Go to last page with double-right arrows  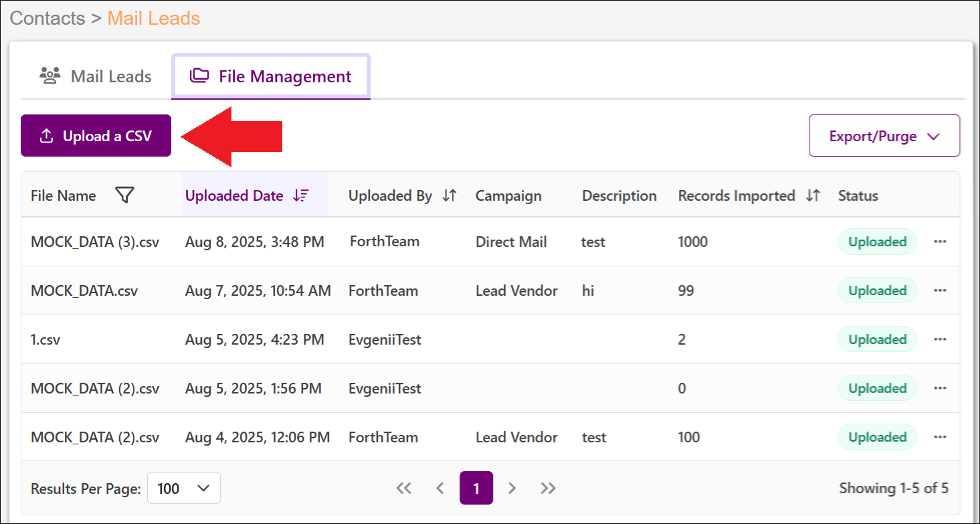(549, 489)
